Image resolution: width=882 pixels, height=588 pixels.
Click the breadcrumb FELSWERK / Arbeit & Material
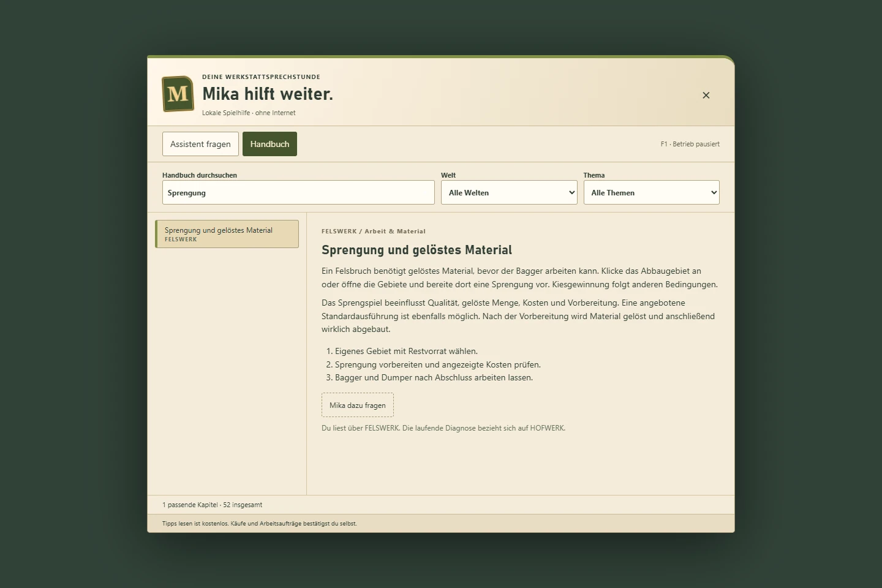point(374,232)
